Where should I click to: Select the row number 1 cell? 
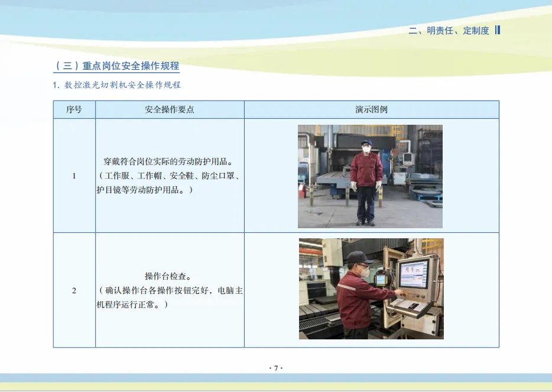74,176
